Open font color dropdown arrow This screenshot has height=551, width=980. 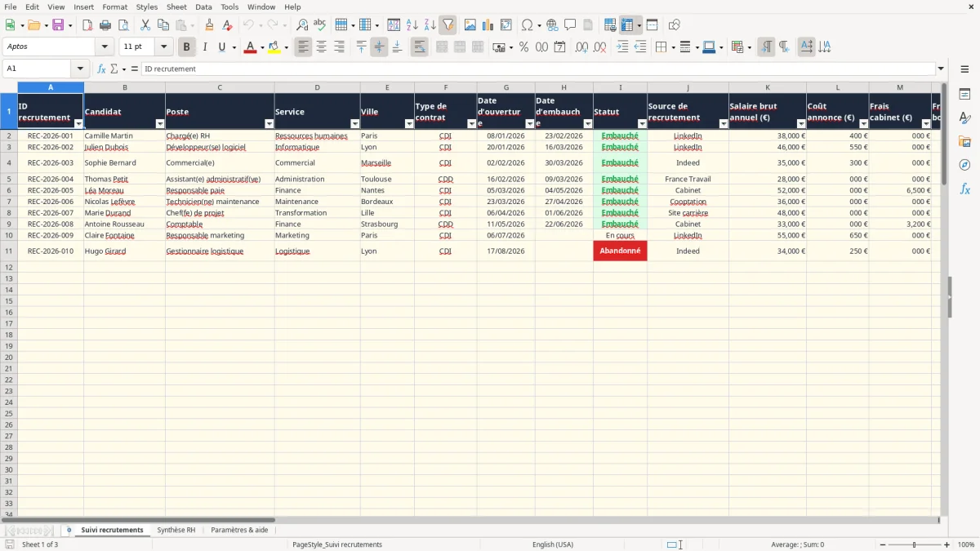pos(261,47)
